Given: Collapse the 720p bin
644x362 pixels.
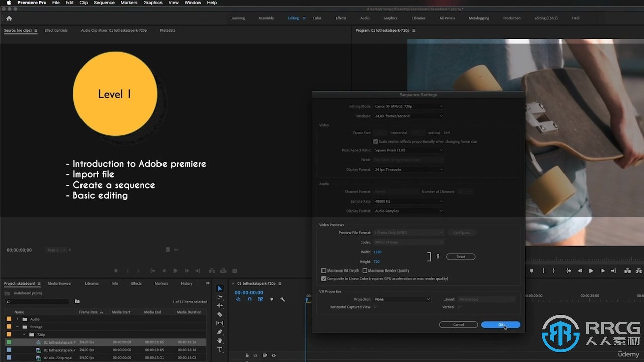Looking at the screenshot, I should (24, 334).
